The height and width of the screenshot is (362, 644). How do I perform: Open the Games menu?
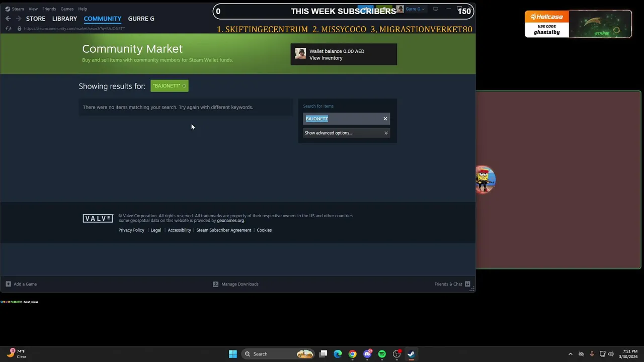point(67,9)
